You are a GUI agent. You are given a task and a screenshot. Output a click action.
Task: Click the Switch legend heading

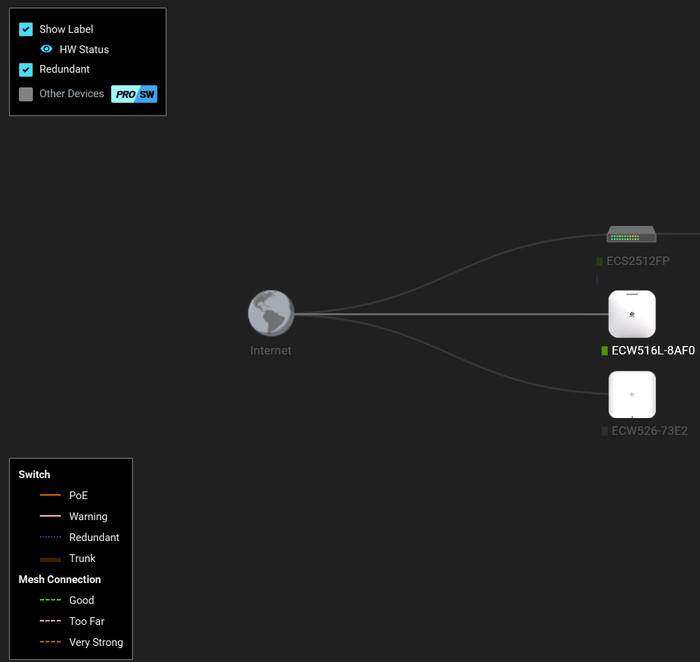click(34, 475)
